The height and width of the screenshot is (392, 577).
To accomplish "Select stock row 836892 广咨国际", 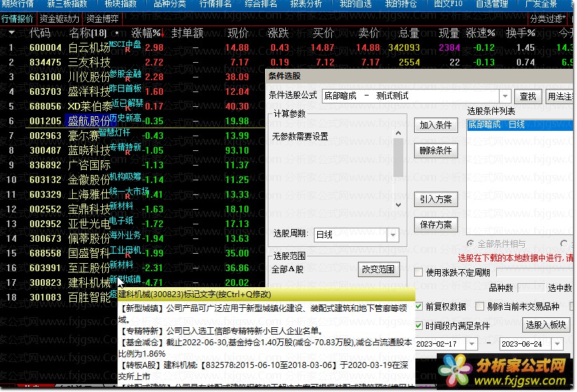I will point(132,165).
